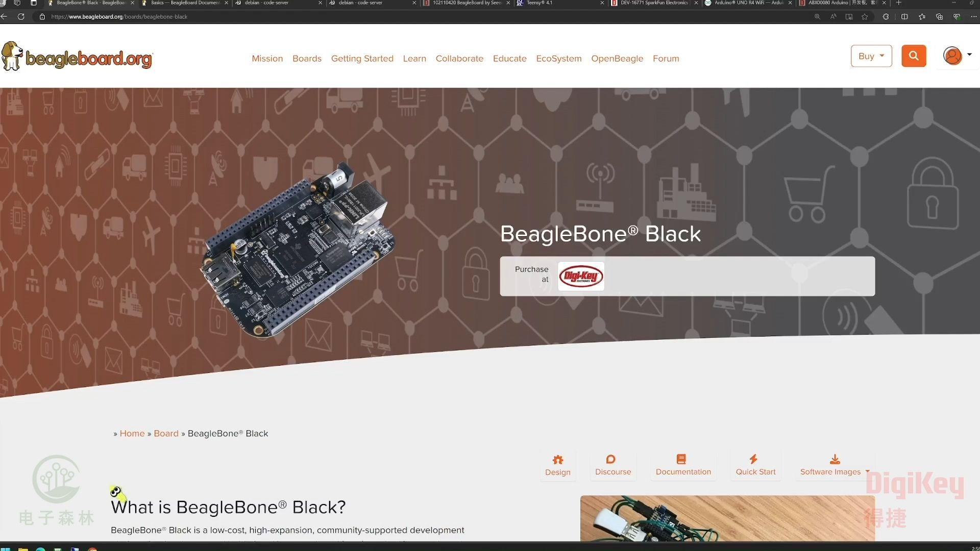Image resolution: width=980 pixels, height=551 pixels.
Task: Open the OpenBeagle nav link
Action: coord(617,59)
